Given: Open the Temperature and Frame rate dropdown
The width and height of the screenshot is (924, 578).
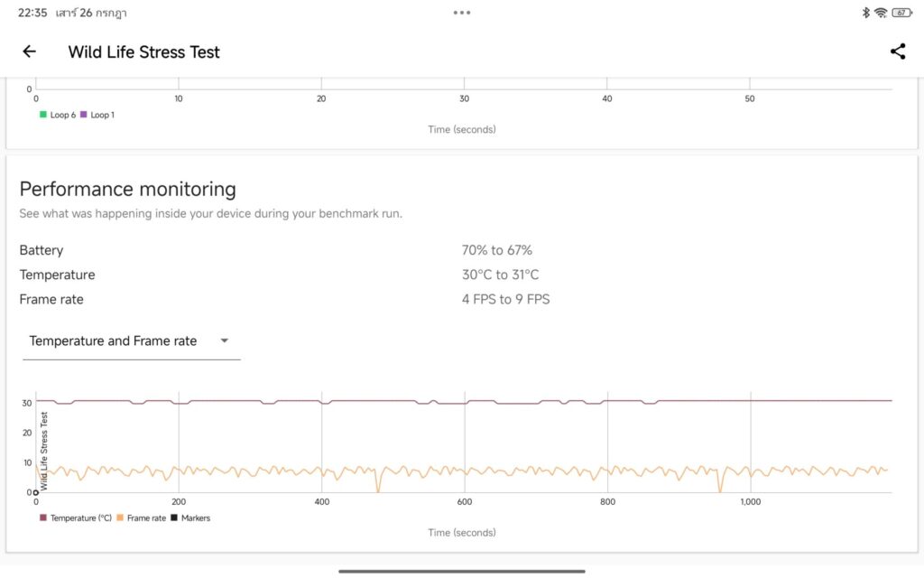Looking at the screenshot, I should (131, 341).
